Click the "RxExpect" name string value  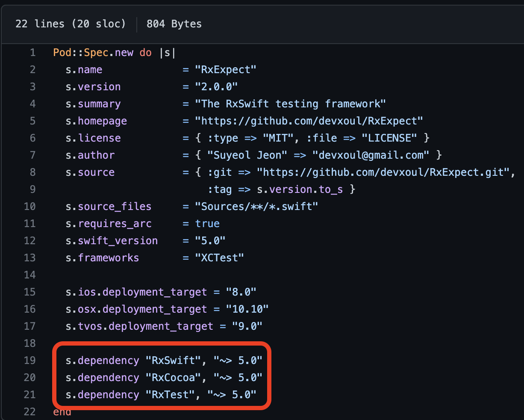point(226,70)
